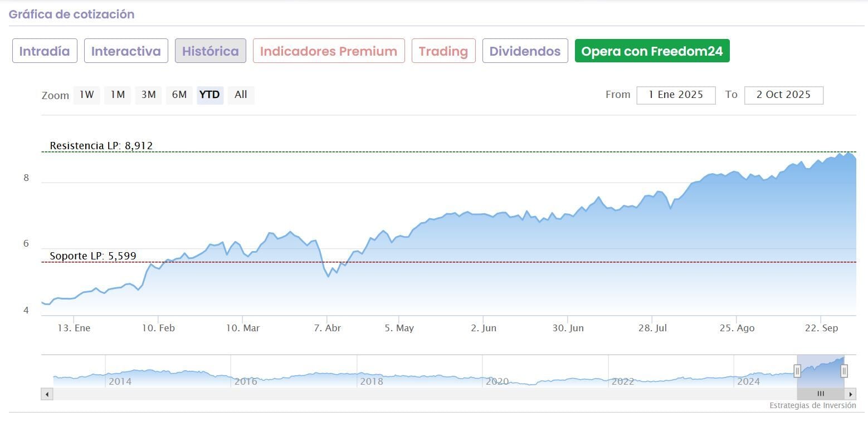
Task: Switch to the Intradía chart tab
Action: coord(45,51)
